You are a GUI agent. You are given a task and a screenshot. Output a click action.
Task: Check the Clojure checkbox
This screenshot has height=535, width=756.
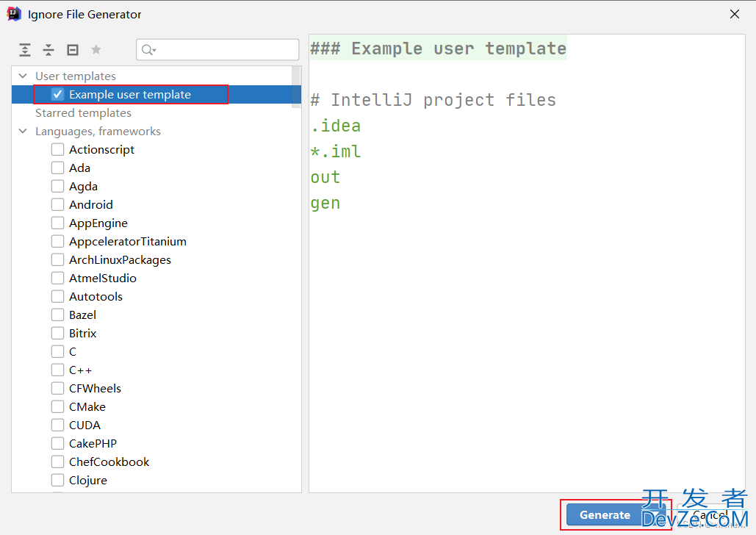tap(57, 480)
